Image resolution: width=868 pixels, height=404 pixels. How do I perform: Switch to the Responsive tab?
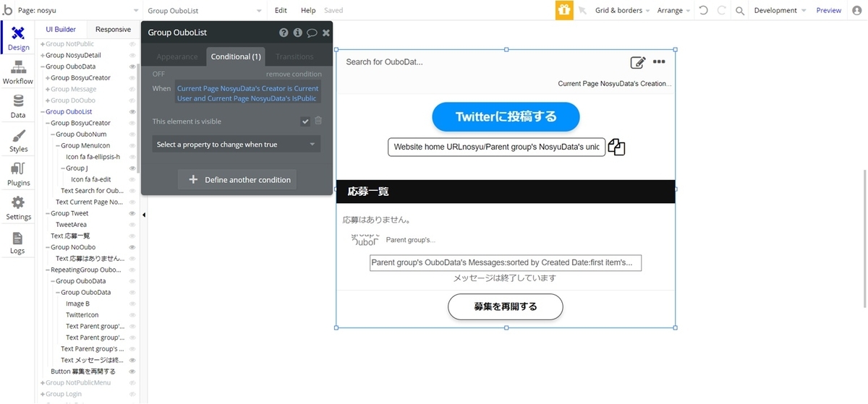pos(113,30)
